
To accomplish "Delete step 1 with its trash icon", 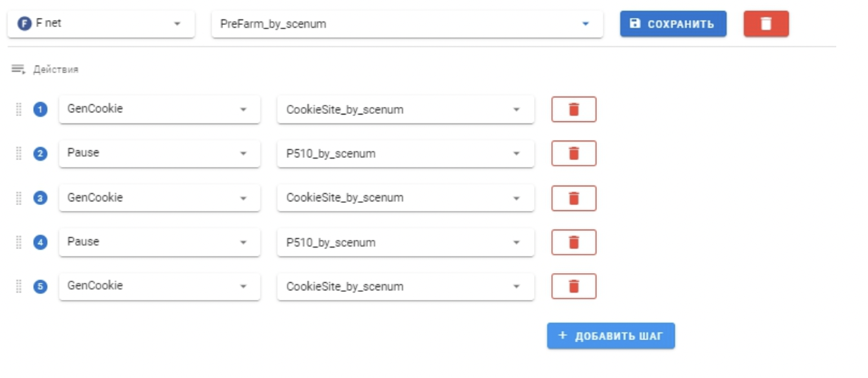I will pyautogui.click(x=573, y=109).
